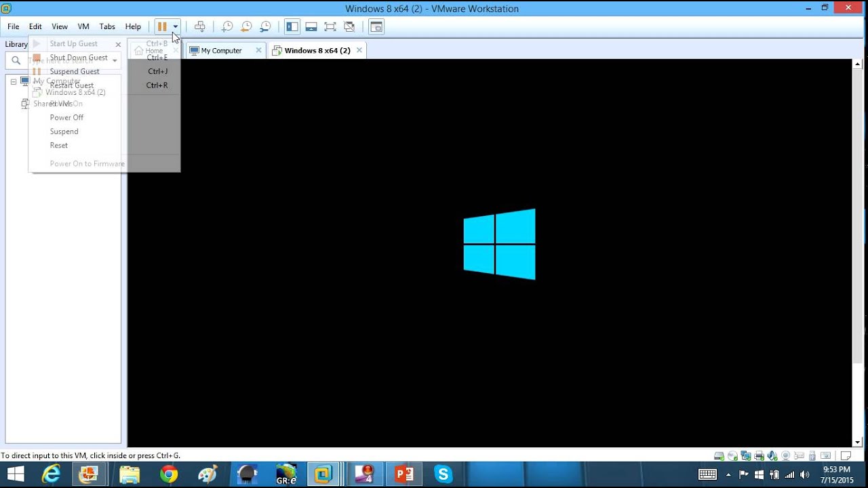Launch Internet Explorer from the taskbar
The height and width of the screenshot is (488, 868).
(x=51, y=474)
